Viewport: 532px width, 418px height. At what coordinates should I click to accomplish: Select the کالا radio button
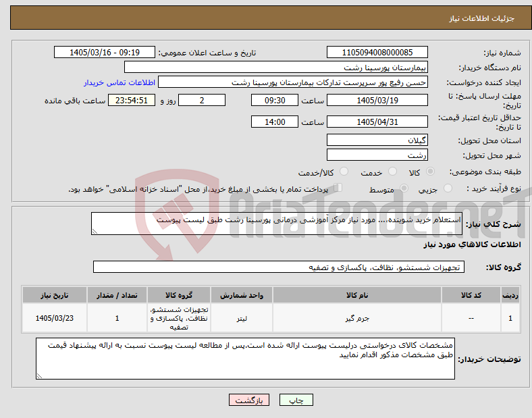click(x=430, y=172)
